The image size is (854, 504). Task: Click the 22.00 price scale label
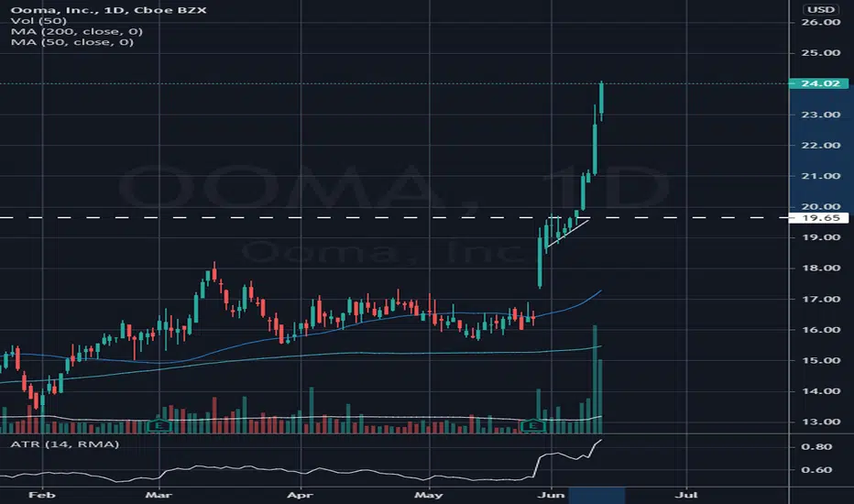820,145
